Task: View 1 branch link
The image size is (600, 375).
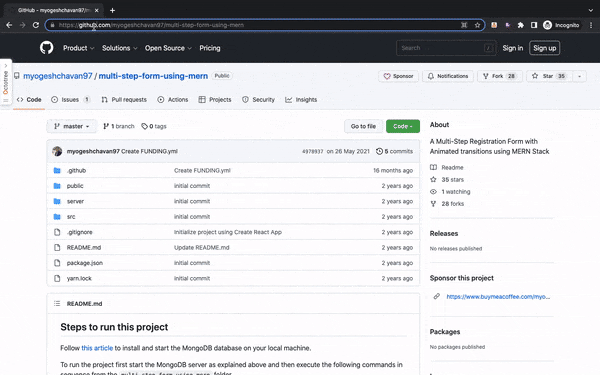Action: pos(119,126)
